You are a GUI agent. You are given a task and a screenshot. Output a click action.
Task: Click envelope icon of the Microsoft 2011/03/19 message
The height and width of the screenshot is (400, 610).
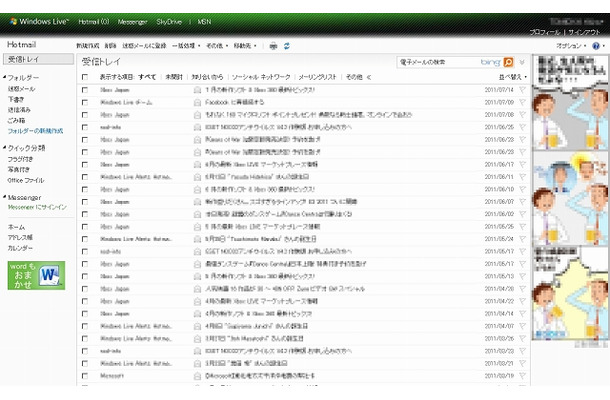pos(197,376)
